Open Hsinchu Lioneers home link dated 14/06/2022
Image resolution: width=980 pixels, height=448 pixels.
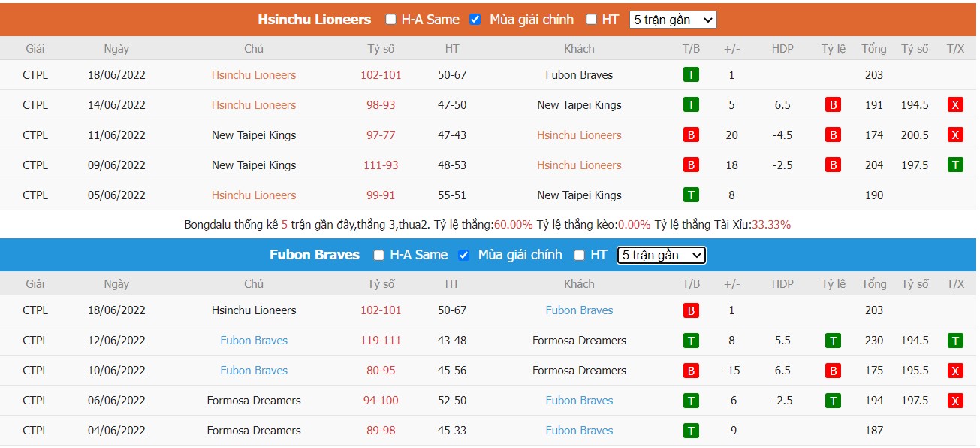click(x=254, y=105)
